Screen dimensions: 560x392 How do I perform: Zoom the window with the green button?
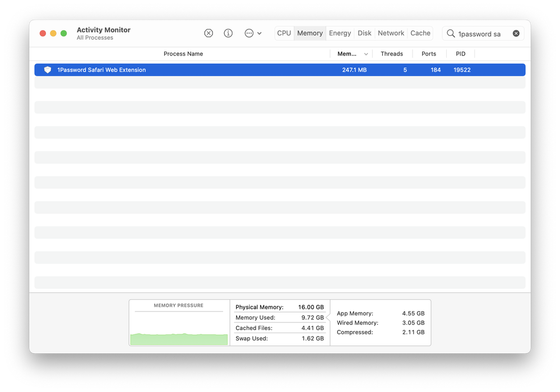click(x=63, y=33)
